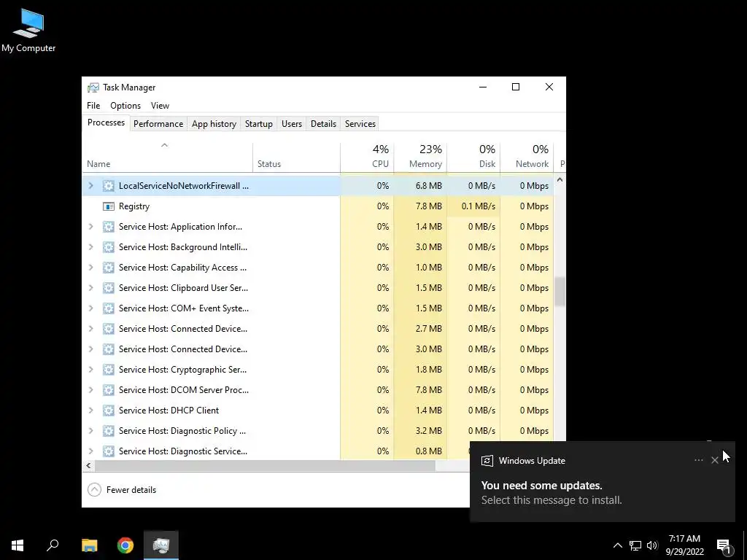The image size is (747, 560).
Task: Sort processes by the Name column
Action: [x=167, y=157]
